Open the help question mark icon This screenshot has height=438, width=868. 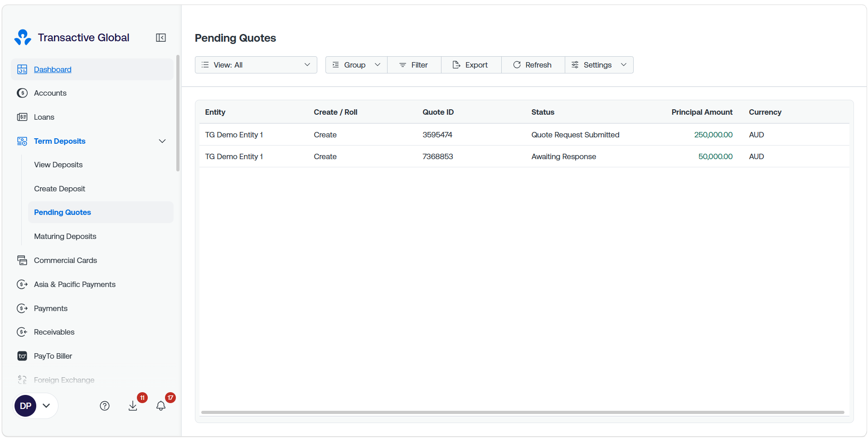pos(105,406)
